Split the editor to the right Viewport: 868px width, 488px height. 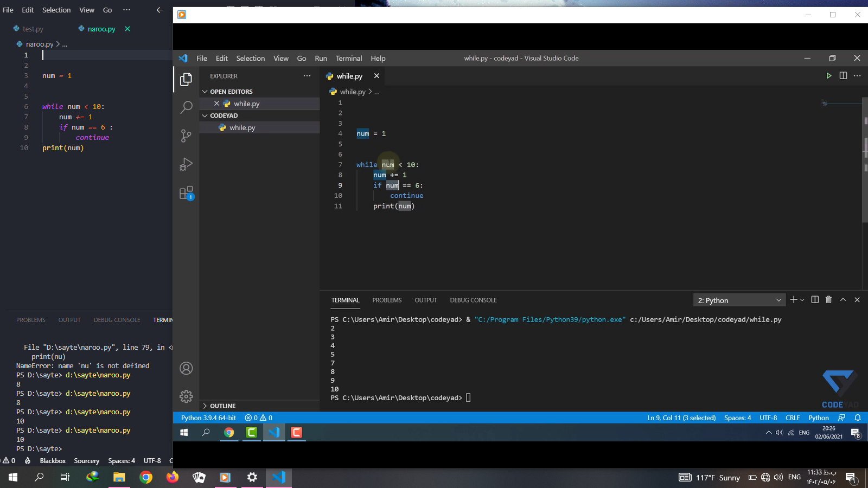pos(843,76)
